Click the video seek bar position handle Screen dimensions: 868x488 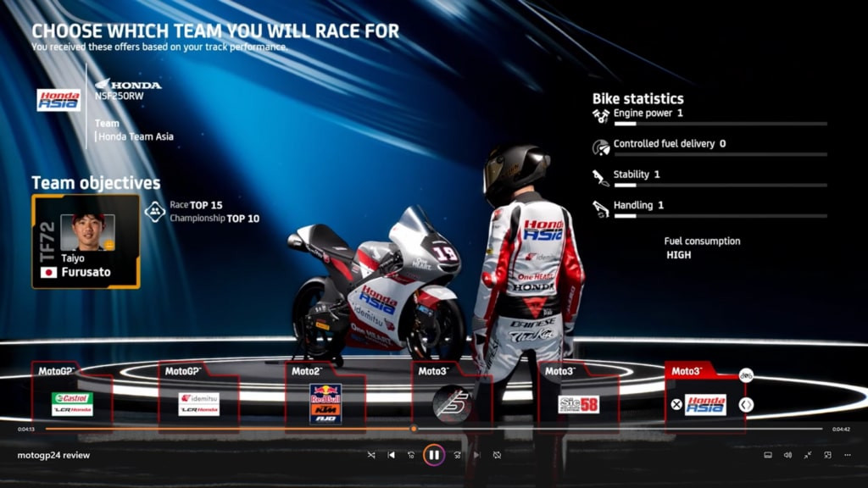tap(414, 429)
